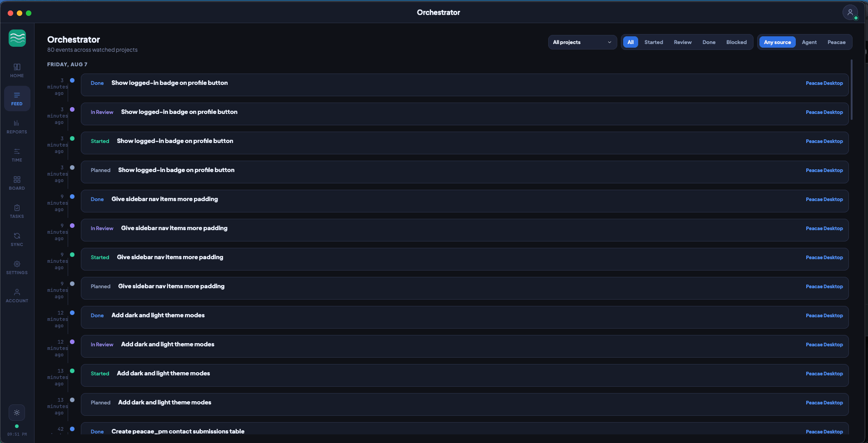Open Planned event 'Show logged-in badge on profile button'
Image resolution: width=868 pixels, height=443 pixels.
pos(465,172)
